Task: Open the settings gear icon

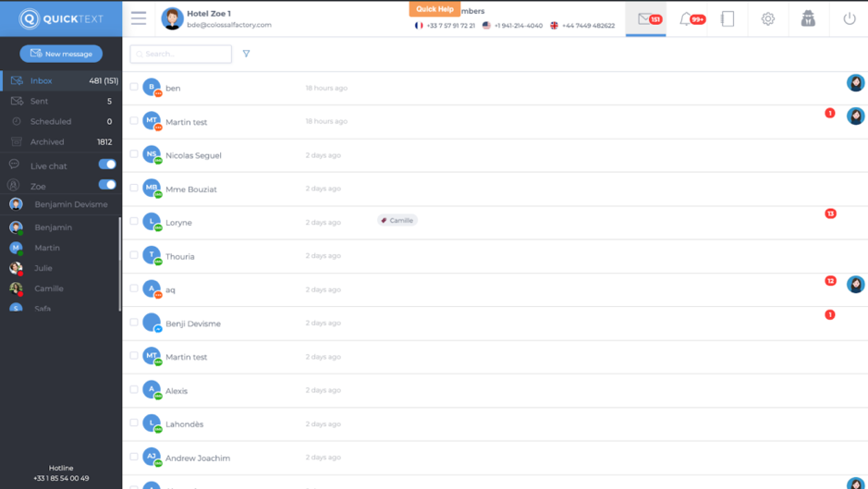Action: (767, 18)
